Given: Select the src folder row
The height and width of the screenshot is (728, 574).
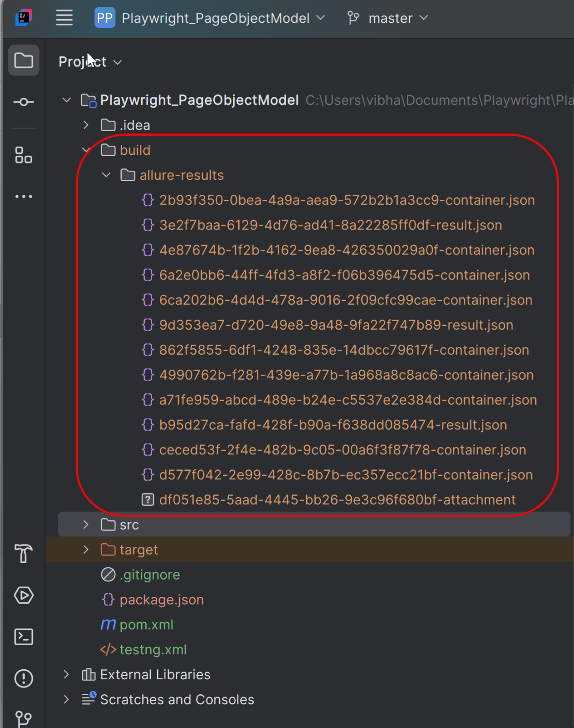Looking at the screenshot, I should click(314, 524).
